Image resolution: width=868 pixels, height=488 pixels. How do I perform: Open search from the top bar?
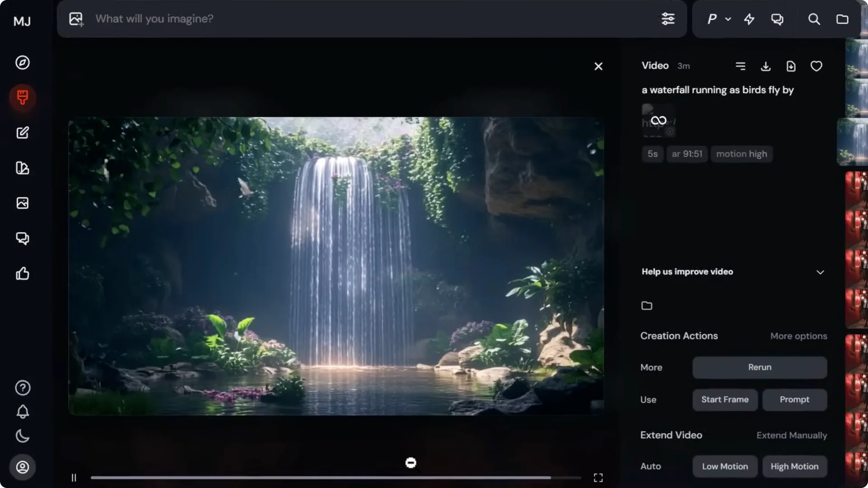pyautogui.click(x=814, y=19)
